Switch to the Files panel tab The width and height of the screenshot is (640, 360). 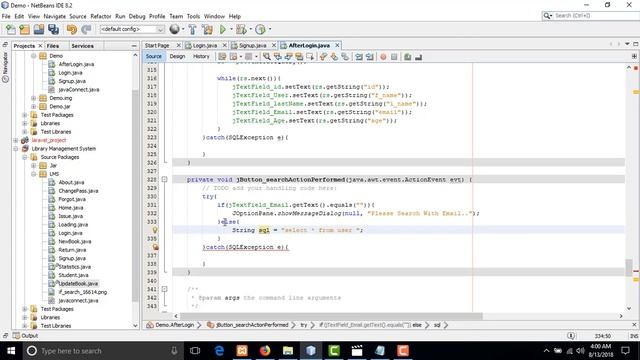(53, 46)
